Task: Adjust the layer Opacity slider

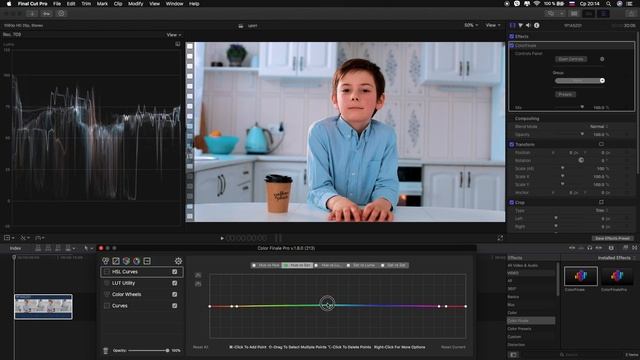Action: coord(149,351)
